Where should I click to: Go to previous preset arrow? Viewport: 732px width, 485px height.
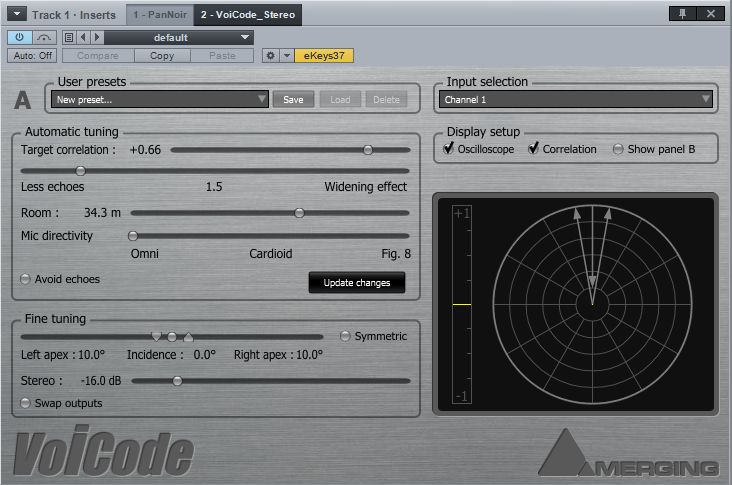click(83, 37)
